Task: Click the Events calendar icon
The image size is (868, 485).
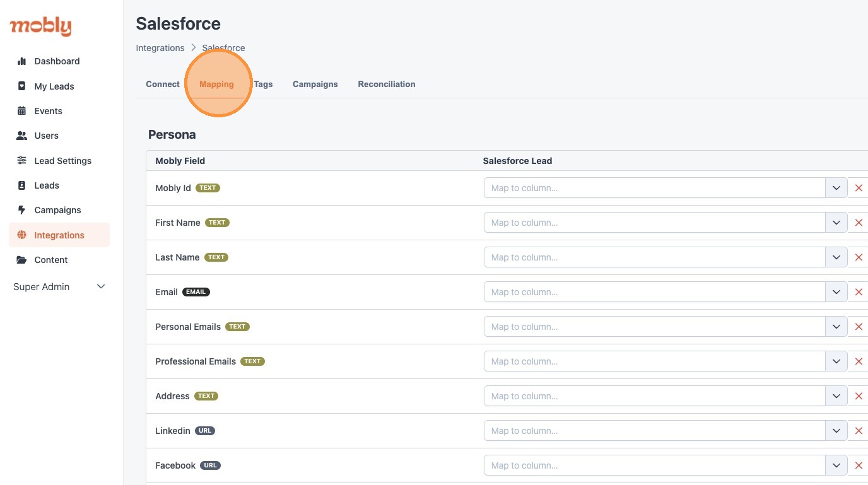Action: pyautogui.click(x=21, y=111)
